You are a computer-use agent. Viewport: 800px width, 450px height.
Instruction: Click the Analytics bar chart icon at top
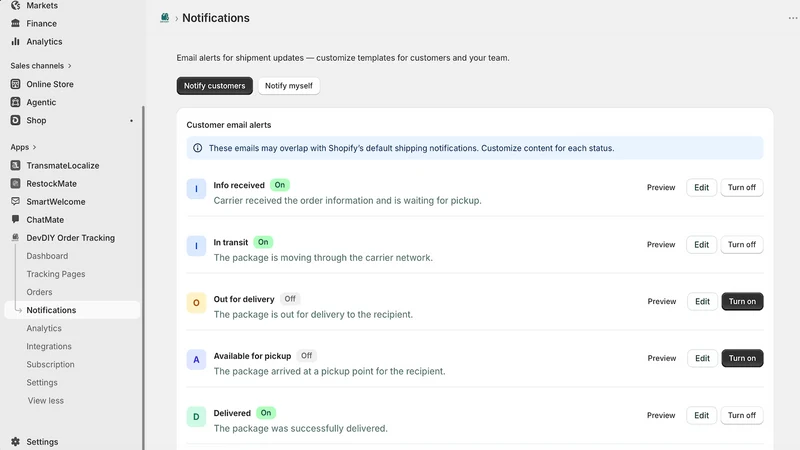[x=15, y=41]
